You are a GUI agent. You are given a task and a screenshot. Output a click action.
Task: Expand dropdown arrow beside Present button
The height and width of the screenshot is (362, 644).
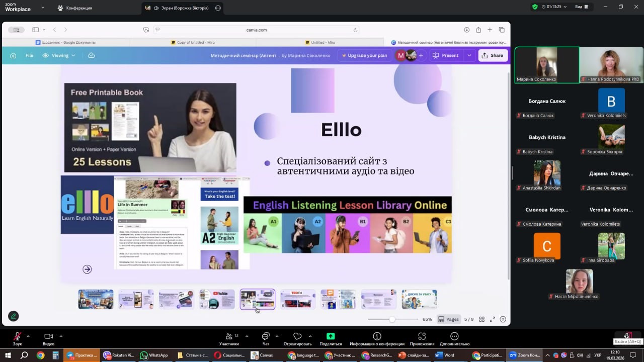[469, 55]
